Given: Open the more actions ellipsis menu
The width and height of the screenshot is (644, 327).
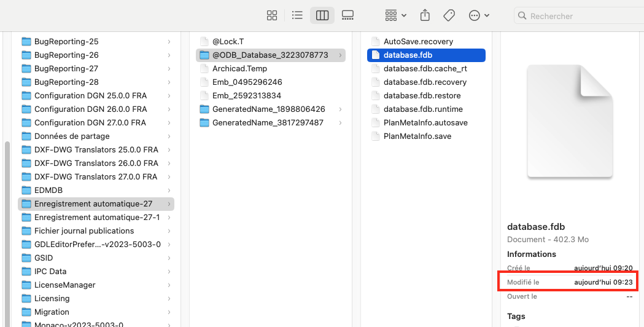Looking at the screenshot, I should coord(479,15).
